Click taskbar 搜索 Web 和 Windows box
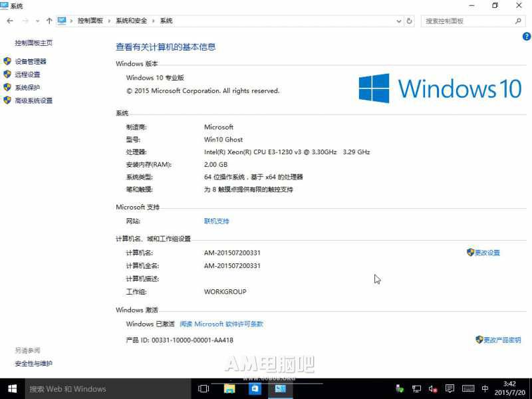The image size is (532, 399). (x=108, y=389)
